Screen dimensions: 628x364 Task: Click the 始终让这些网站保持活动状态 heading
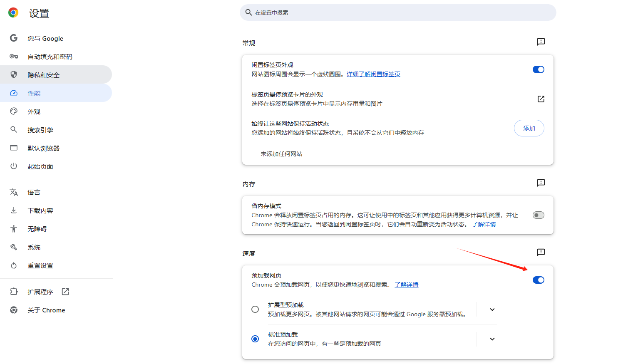coord(290,124)
